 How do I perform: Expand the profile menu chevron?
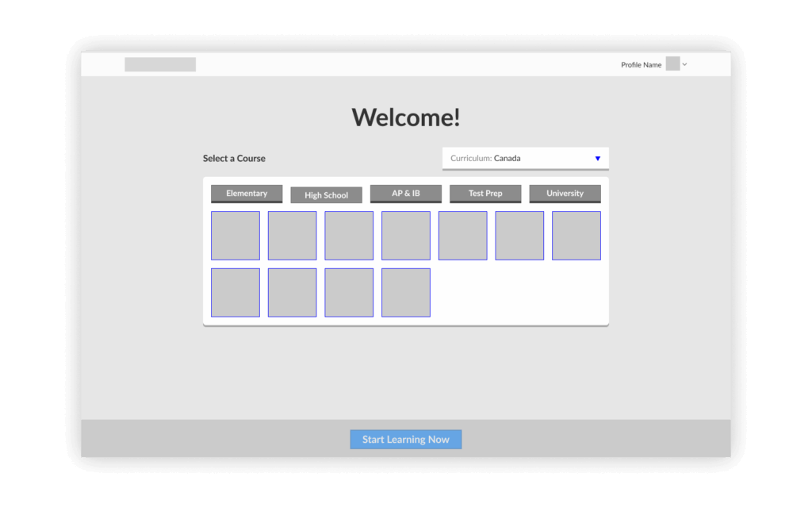click(x=685, y=64)
